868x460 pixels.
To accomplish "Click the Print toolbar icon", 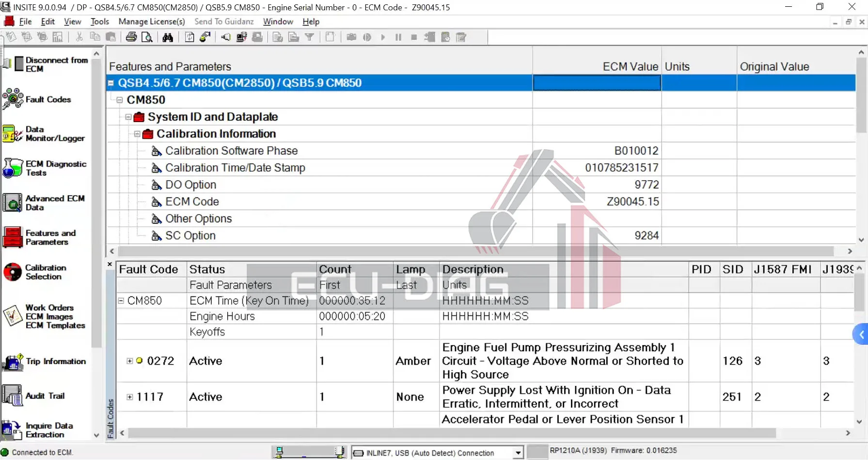I will point(131,37).
